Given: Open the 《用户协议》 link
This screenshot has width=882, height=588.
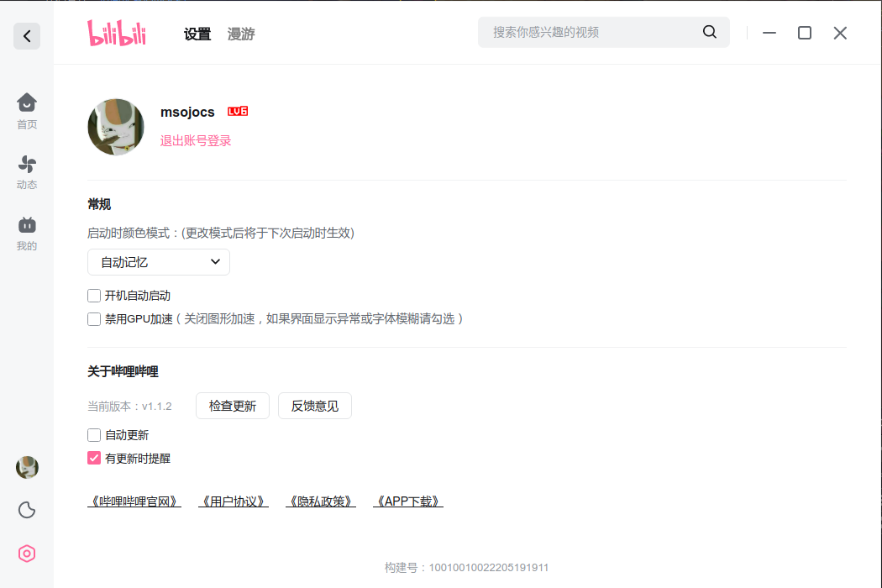Looking at the screenshot, I should (233, 501).
